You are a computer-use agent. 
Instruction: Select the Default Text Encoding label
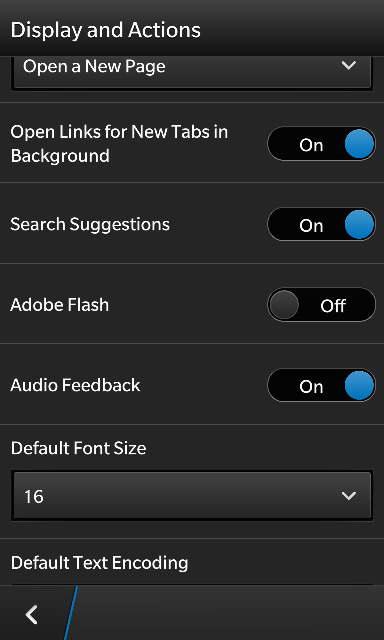click(x=99, y=563)
